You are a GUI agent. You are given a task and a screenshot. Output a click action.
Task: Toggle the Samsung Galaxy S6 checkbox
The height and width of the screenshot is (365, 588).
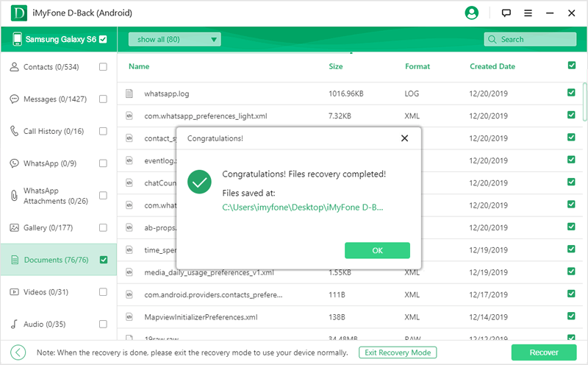pos(103,39)
